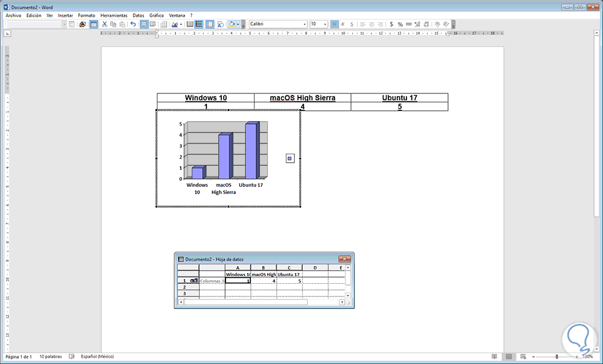The width and height of the screenshot is (603, 364).
Task: Click the Paste icon
Action: (x=122, y=24)
